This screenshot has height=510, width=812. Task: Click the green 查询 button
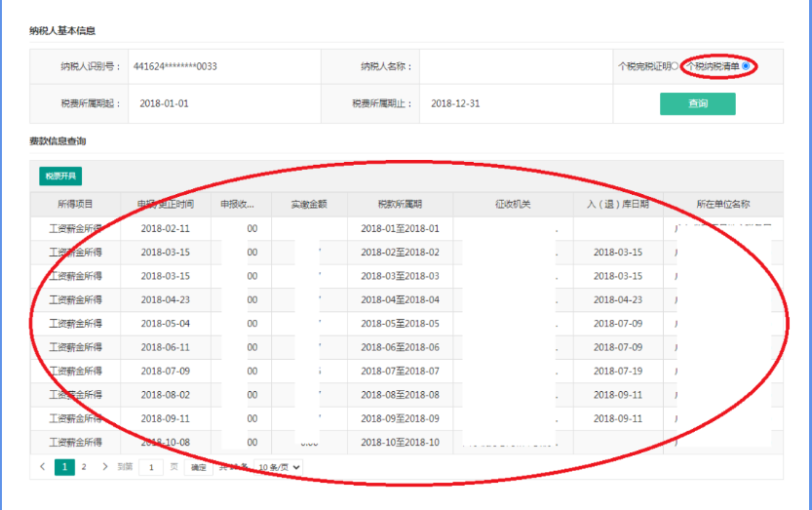pyautogui.click(x=697, y=103)
